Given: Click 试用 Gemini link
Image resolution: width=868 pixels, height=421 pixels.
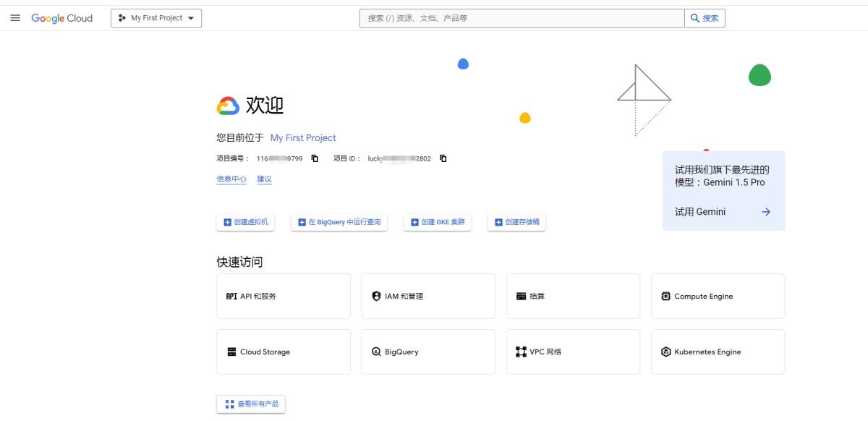Looking at the screenshot, I should tap(700, 212).
